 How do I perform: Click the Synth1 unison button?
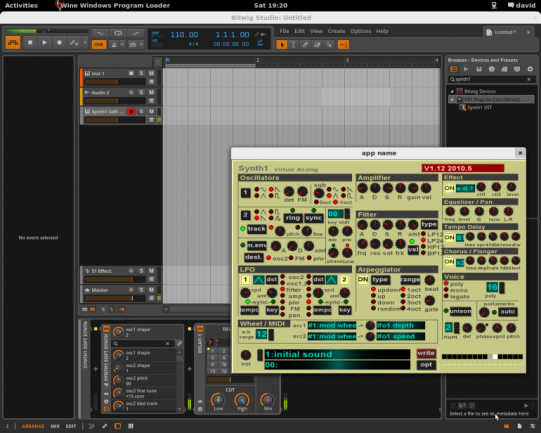[x=460, y=311]
